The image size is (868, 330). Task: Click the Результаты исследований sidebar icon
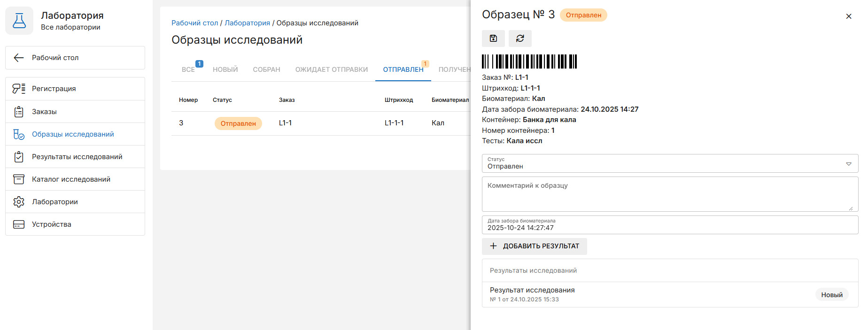click(x=19, y=157)
